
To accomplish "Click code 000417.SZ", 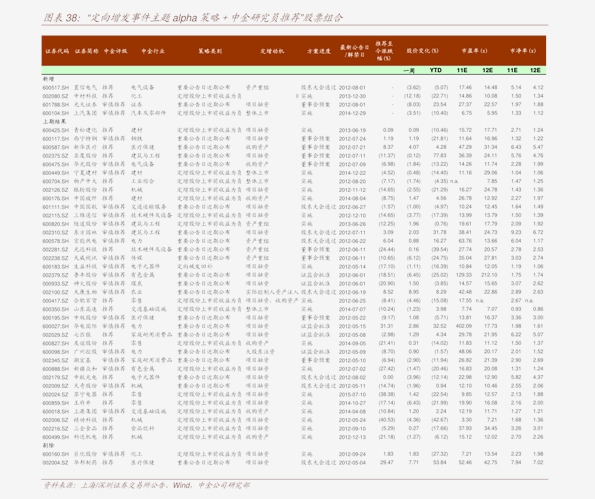I will (x=56, y=301).
